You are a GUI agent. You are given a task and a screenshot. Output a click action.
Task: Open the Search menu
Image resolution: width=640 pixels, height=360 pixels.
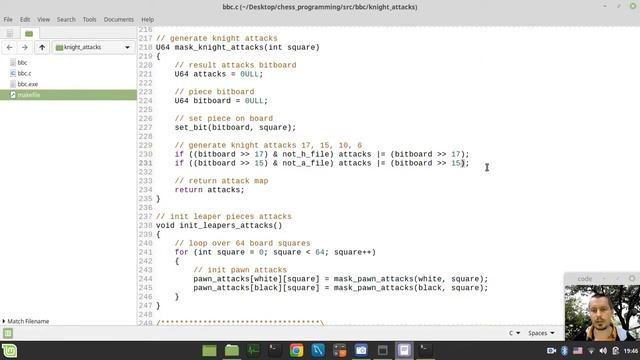click(x=66, y=19)
